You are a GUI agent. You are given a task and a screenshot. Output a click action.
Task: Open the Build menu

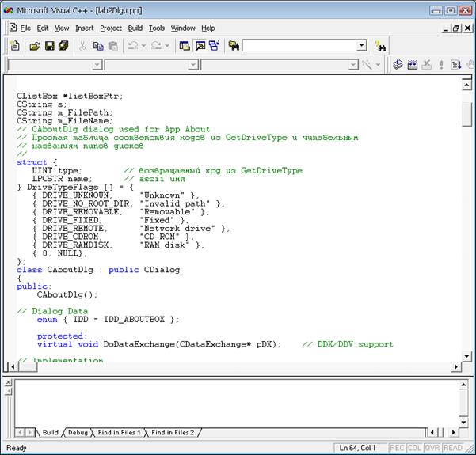(x=135, y=28)
